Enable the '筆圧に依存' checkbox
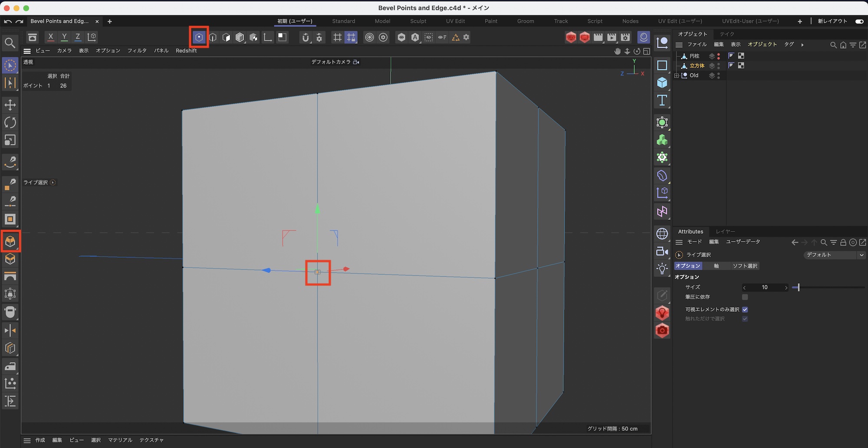This screenshot has width=868, height=448. (x=745, y=297)
